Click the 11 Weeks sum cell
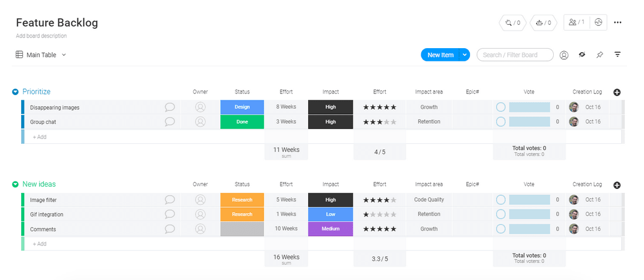Screen dimensions: 644x280 point(287,151)
